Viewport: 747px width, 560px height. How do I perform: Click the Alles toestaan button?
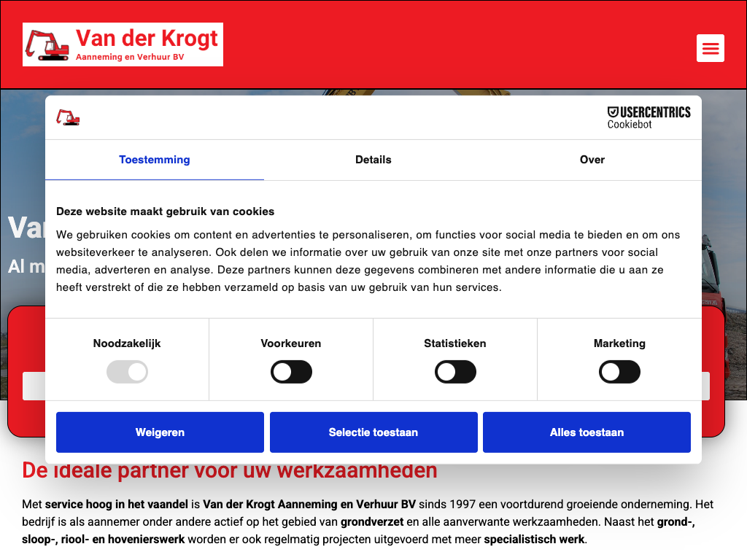pyautogui.click(x=587, y=432)
